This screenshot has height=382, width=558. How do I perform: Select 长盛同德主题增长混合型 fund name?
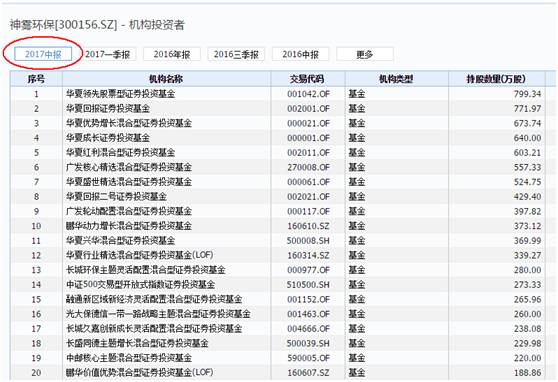tap(137, 344)
